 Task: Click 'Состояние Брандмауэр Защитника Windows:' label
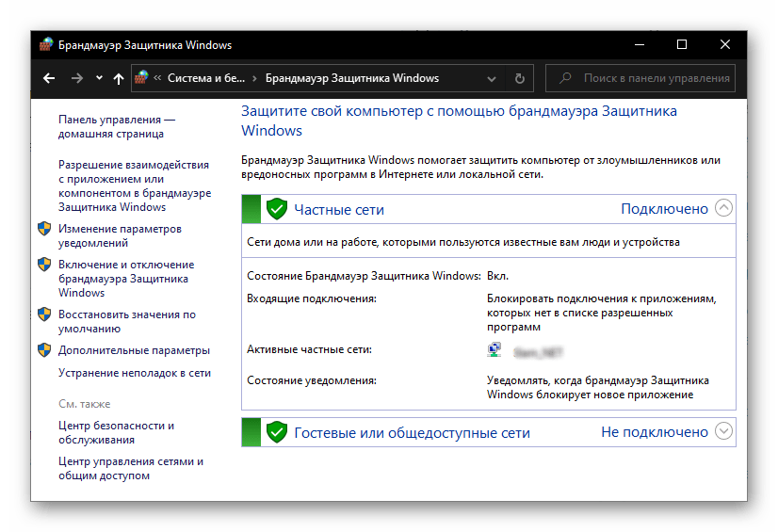point(364,276)
